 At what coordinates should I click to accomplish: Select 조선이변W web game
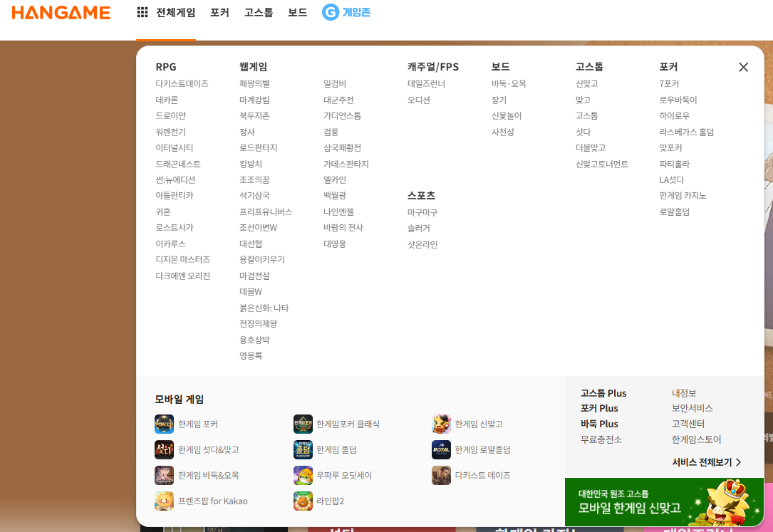[x=259, y=228]
